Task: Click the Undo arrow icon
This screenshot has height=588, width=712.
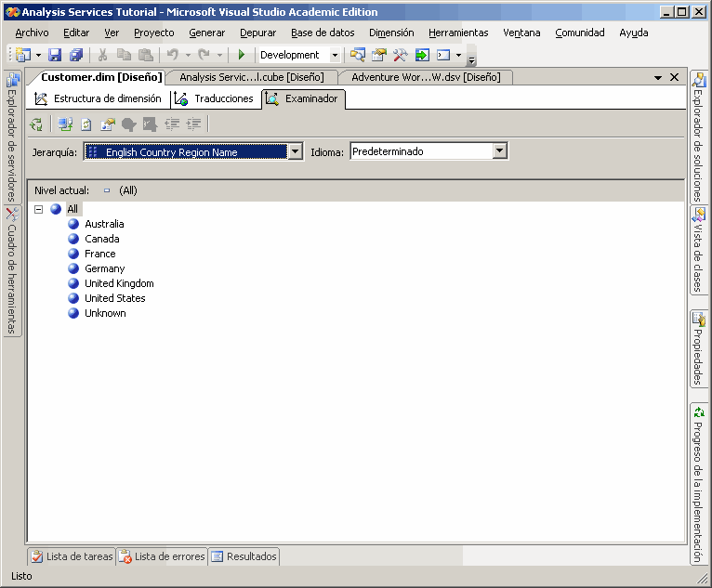Action: [x=173, y=55]
